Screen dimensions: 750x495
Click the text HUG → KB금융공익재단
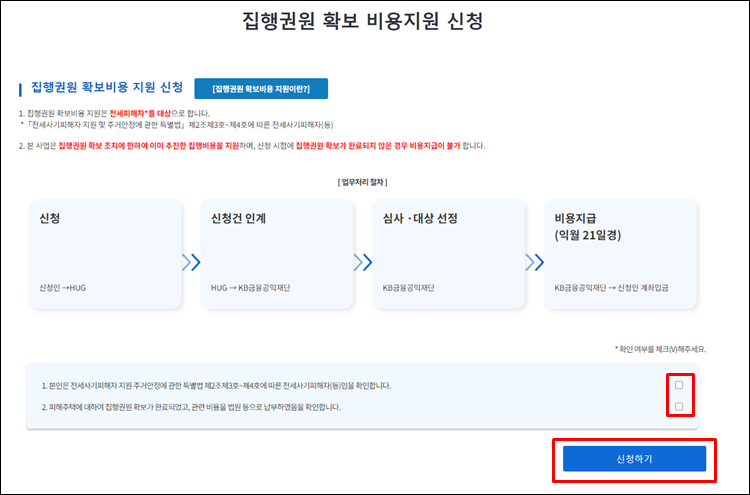tap(251, 288)
